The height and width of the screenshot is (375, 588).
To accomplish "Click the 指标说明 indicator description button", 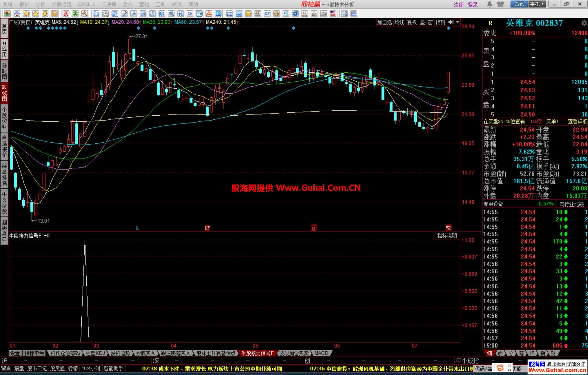I will 447,236.
